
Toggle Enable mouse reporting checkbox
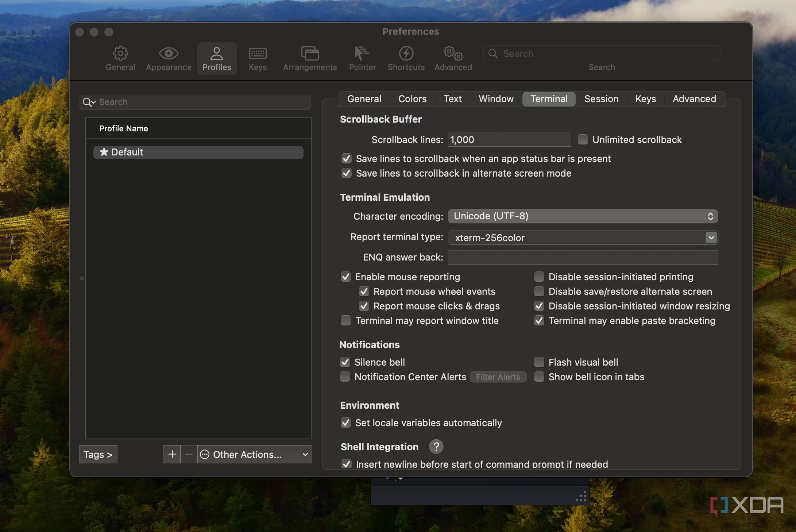pyautogui.click(x=345, y=277)
